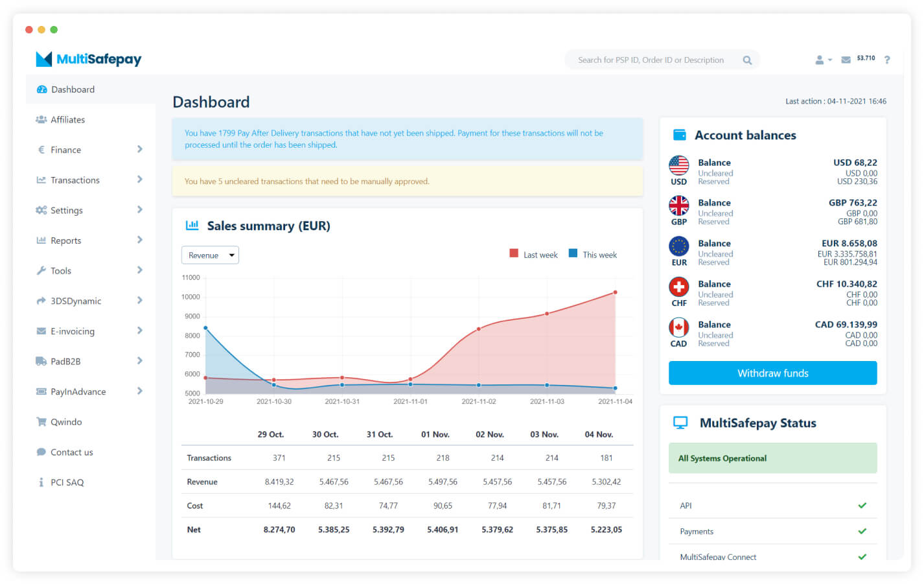924x584 pixels.
Task: Click the PayInAdvance money icon
Action: point(41,391)
